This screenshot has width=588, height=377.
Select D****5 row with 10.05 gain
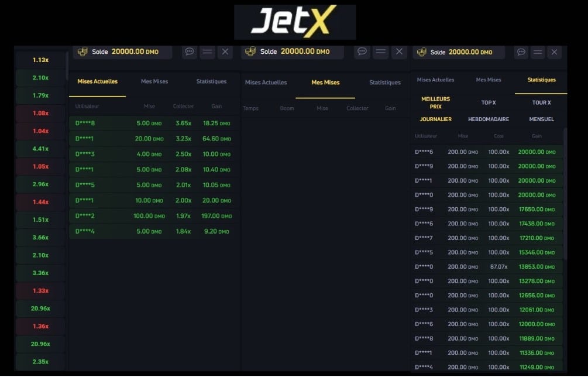point(153,186)
